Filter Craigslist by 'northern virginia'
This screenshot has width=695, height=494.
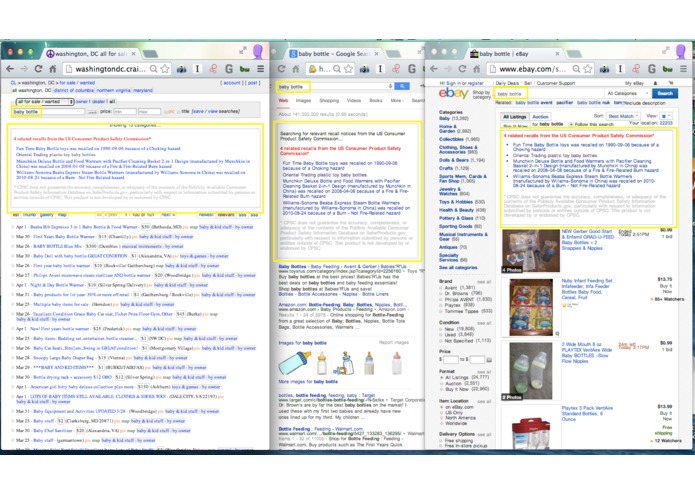point(113,90)
